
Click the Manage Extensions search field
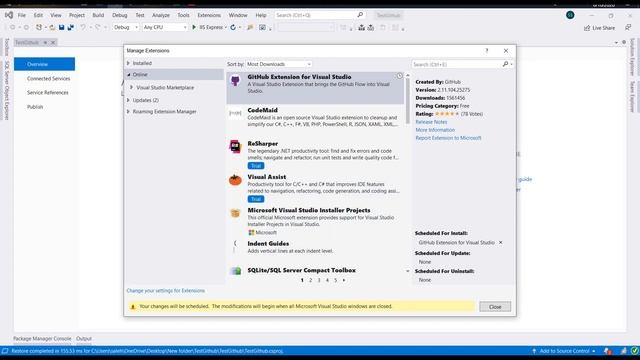[457, 64]
